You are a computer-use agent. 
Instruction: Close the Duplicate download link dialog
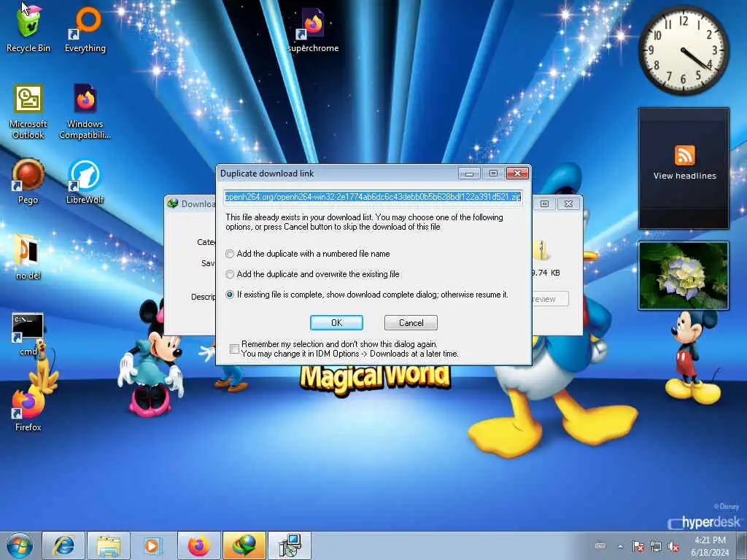click(517, 174)
